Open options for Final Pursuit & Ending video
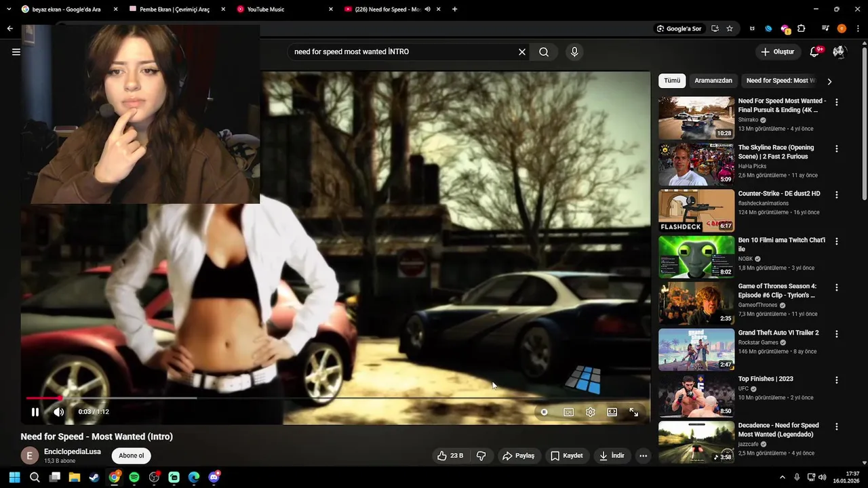868x488 pixels. click(x=836, y=102)
